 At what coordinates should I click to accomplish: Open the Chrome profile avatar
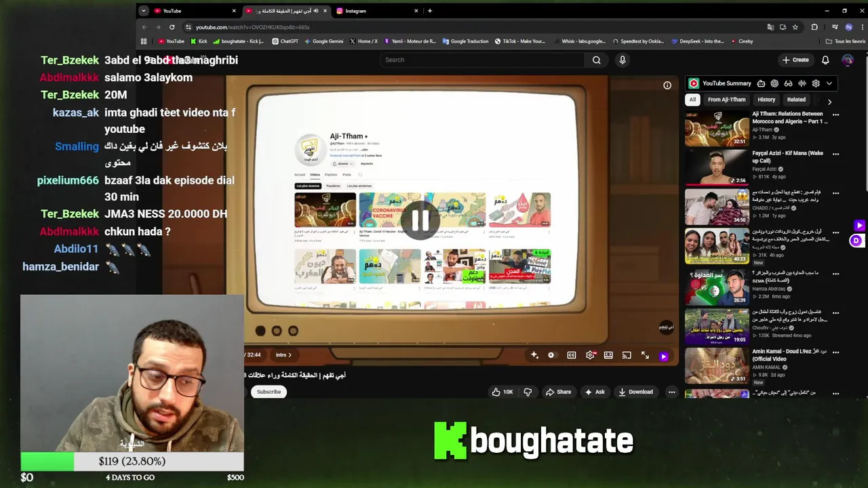click(x=848, y=27)
